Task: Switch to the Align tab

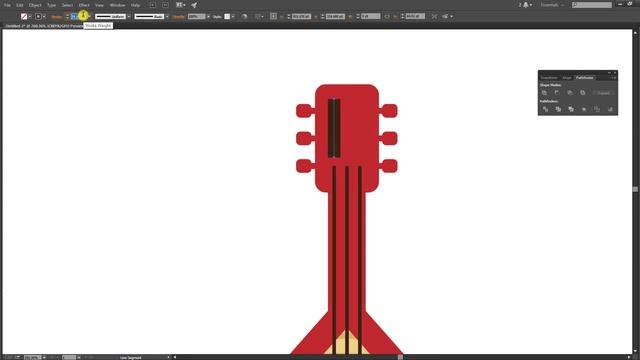Action: (x=567, y=78)
